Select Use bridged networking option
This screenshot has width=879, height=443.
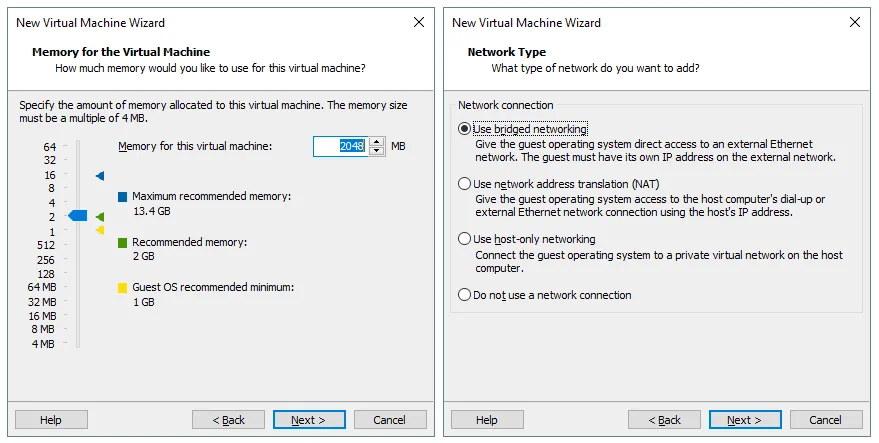[464, 129]
